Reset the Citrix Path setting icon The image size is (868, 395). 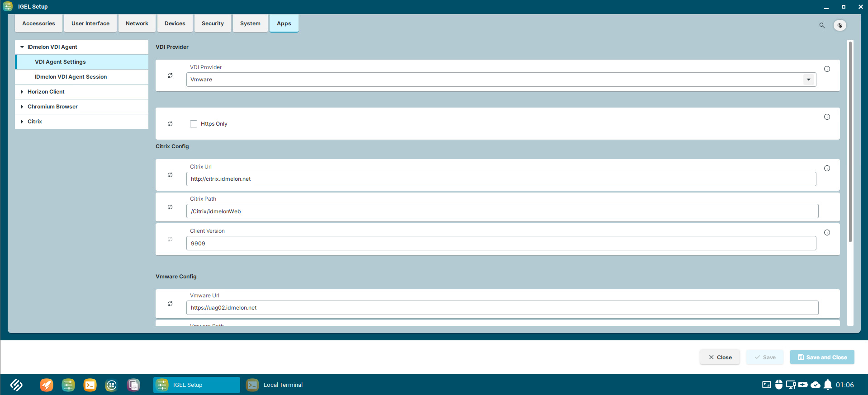(170, 207)
